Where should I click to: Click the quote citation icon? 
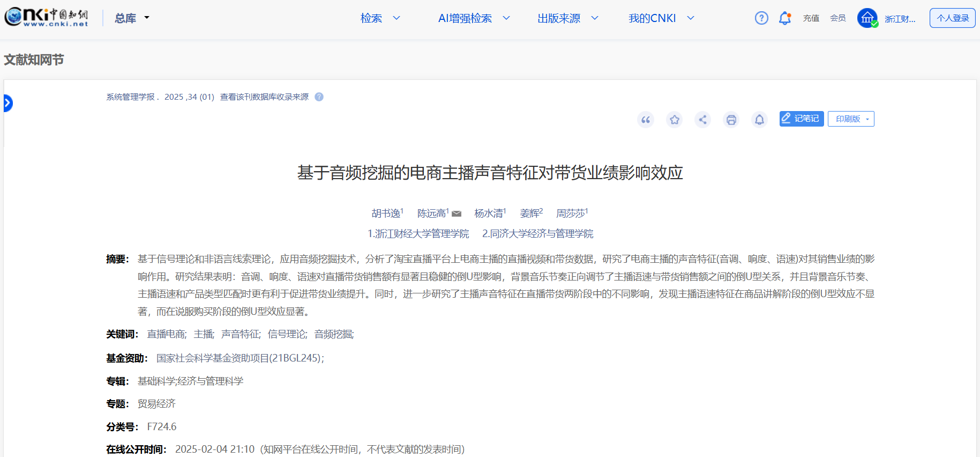(646, 120)
